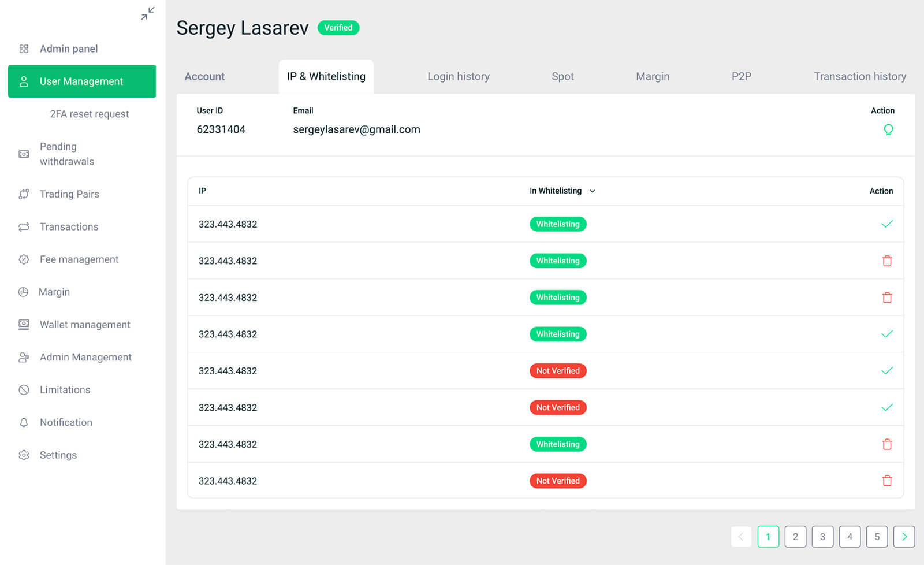This screenshot has height=565, width=924.
Task: Click the trash icon in the second IP row
Action: click(887, 261)
